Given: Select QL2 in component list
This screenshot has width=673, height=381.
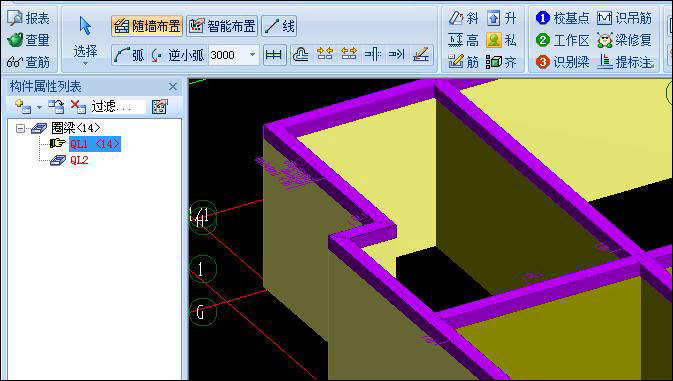Looking at the screenshot, I should coord(79,160).
